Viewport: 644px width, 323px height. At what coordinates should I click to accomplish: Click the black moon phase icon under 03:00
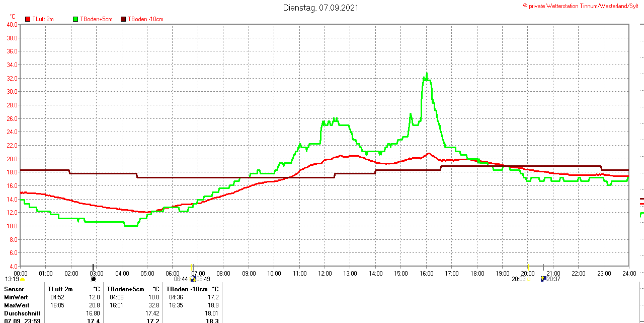[93, 279]
